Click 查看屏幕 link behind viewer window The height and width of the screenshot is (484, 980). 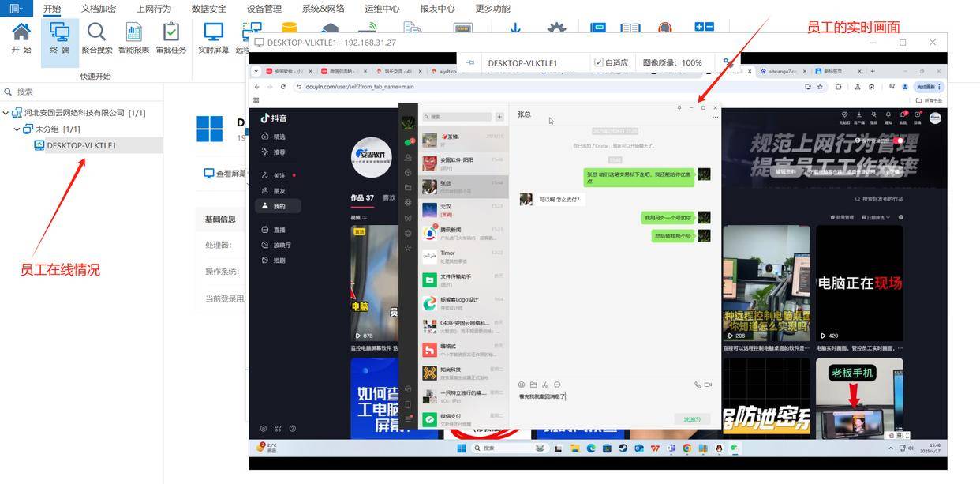click(226, 174)
